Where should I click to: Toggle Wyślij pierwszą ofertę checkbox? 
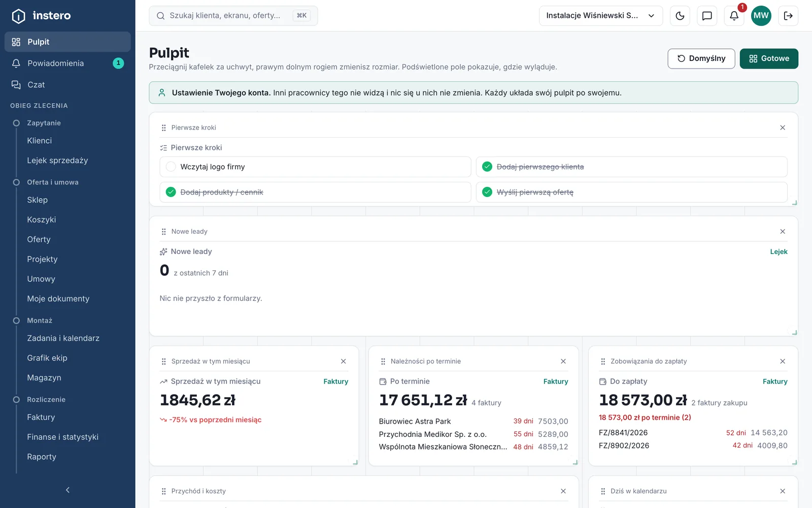click(487, 192)
